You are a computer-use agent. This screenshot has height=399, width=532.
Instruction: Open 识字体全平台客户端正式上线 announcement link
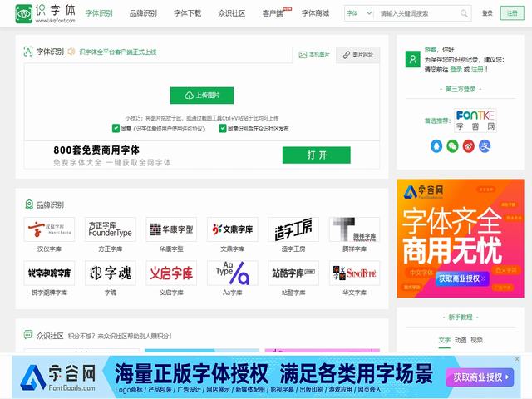click(118, 52)
